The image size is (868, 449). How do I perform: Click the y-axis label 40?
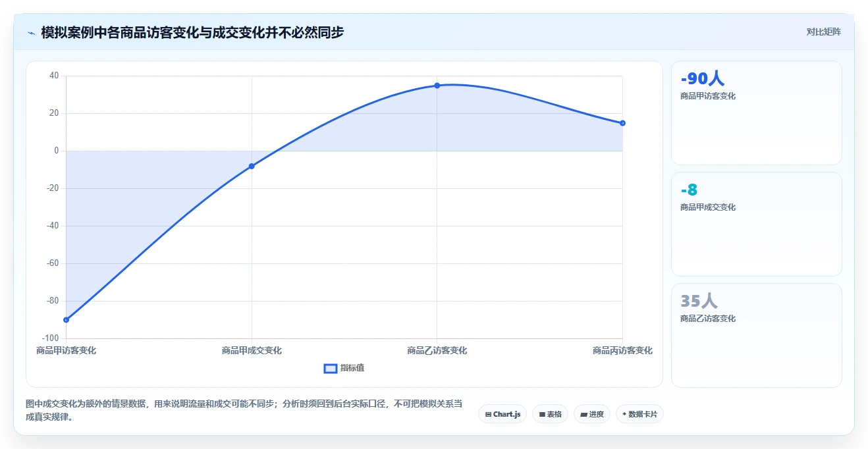click(54, 76)
